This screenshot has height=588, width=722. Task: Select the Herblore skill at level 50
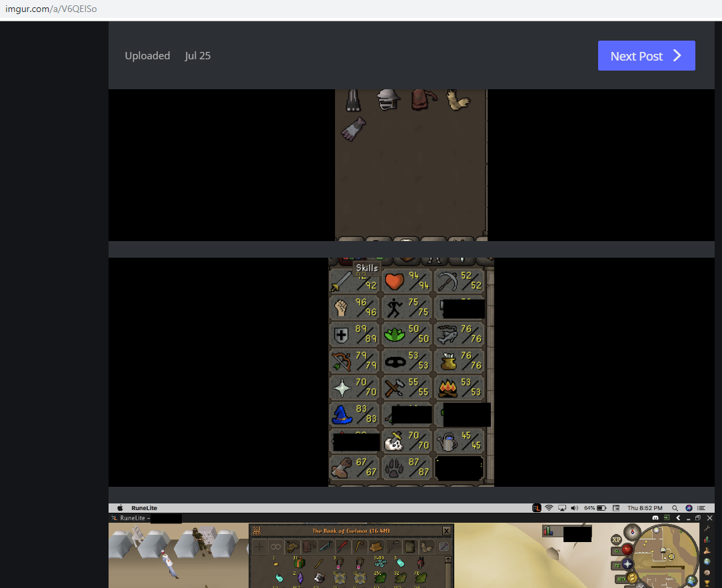407,334
